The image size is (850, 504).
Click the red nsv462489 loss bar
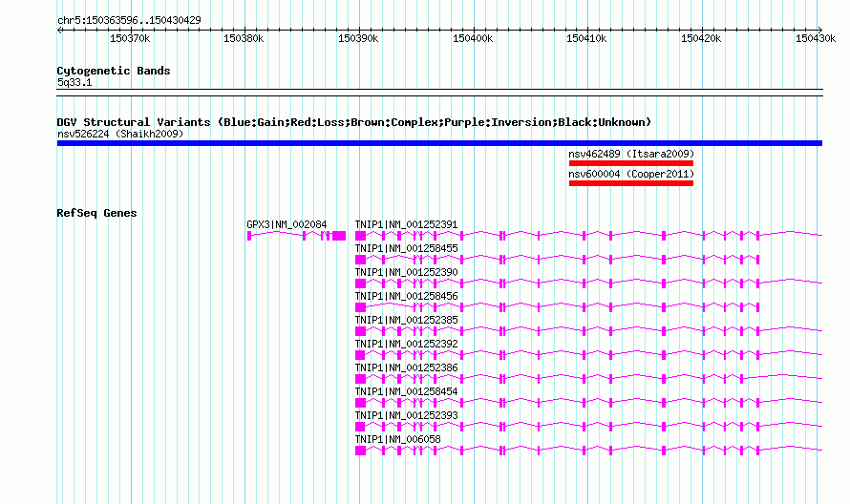click(x=631, y=163)
